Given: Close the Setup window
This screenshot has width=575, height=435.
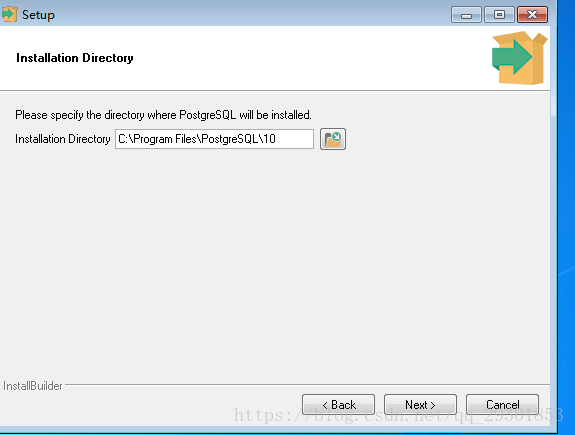Looking at the screenshot, I should [x=532, y=15].
